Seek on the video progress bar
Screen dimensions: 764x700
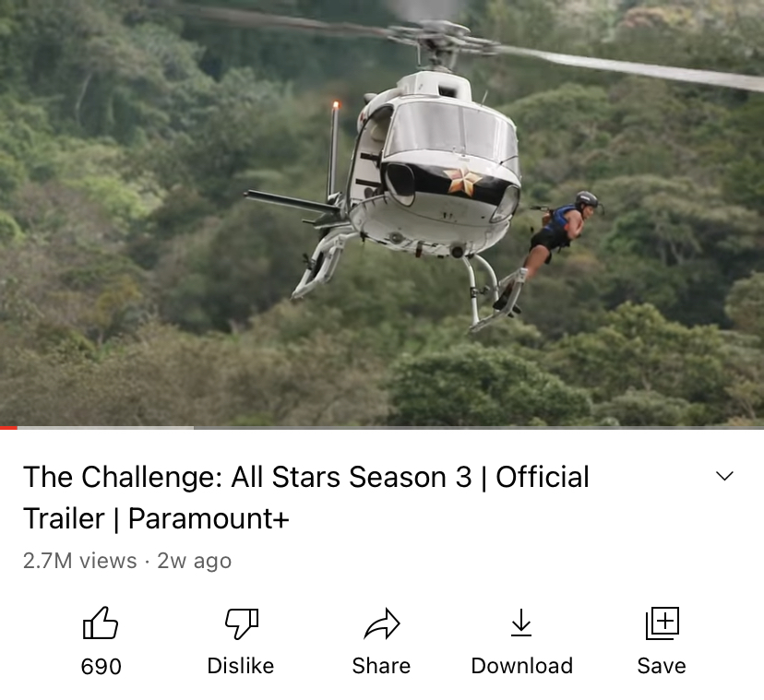coord(382,428)
